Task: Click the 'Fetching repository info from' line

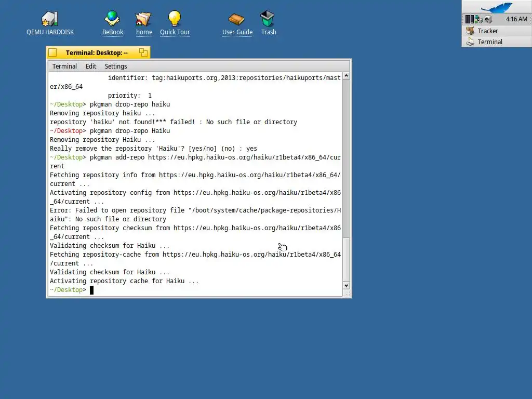Action: [195, 175]
